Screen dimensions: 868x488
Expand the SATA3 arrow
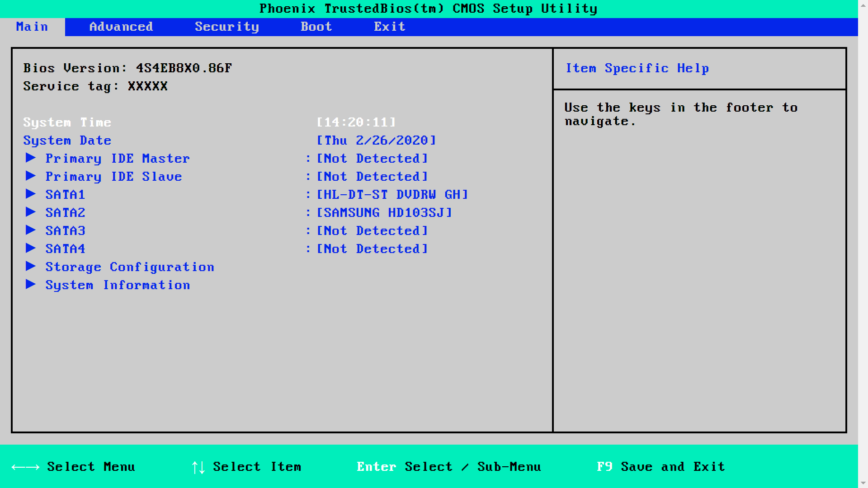(31, 230)
